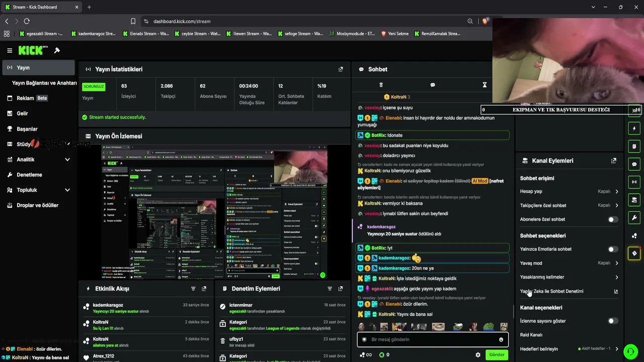This screenshot has width=644, height=362.
Task: Click the pin icon next to the Kick logo
Action: (x=57, y=50)
